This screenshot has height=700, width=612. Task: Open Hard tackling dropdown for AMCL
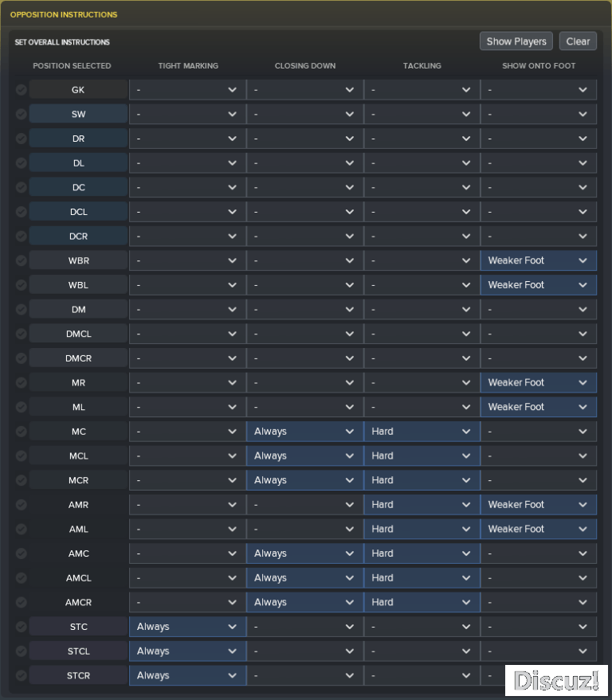[x=422, y=578]
